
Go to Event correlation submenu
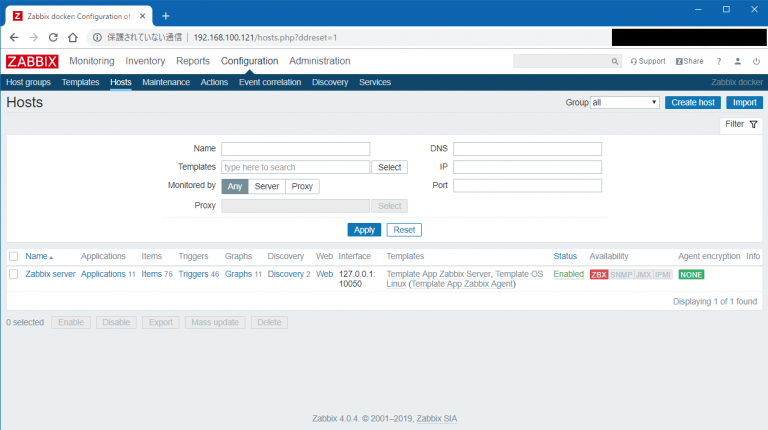tap(270, 82)
